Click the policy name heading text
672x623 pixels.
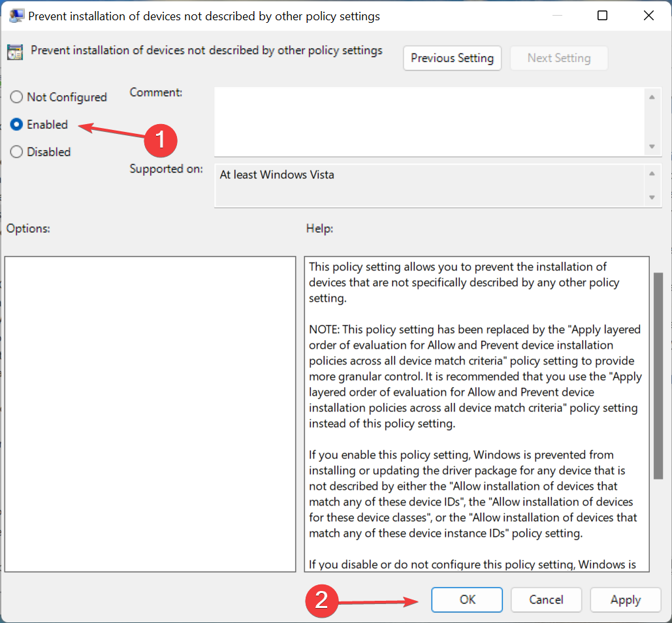pyautogui.click(x=206, y=50)
